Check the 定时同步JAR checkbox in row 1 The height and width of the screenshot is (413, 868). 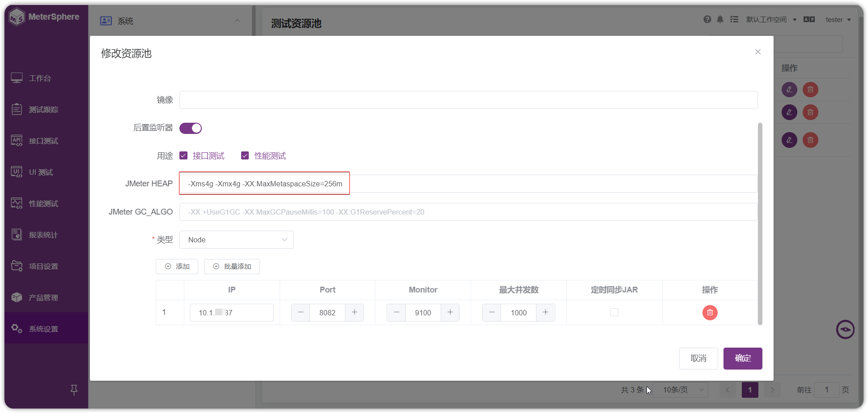tap(614, 312)
